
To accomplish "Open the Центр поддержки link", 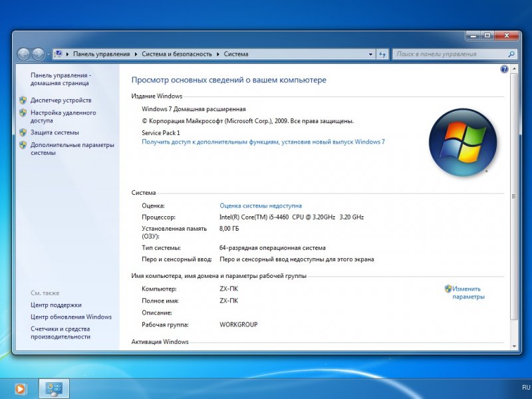I will coord(56,305).
